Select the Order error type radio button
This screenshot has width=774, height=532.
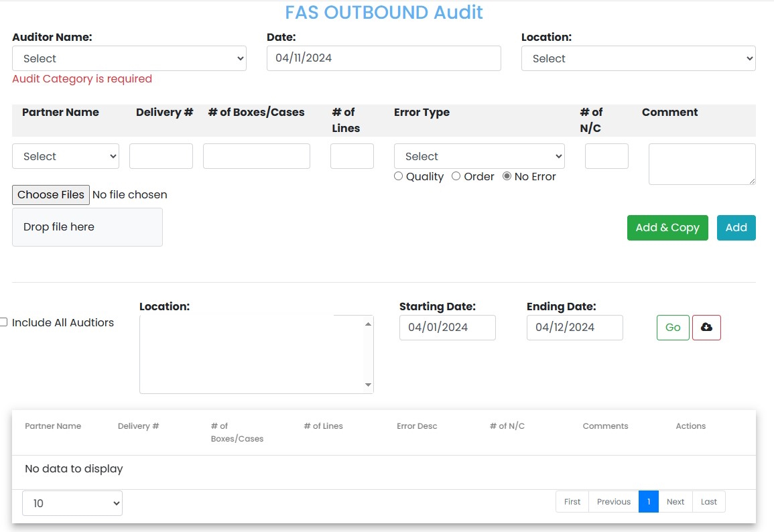click(x=455, y=176)
